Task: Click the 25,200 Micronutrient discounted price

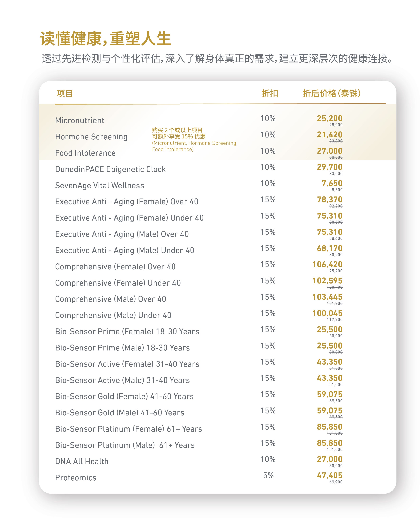Action: pos(329,119)
